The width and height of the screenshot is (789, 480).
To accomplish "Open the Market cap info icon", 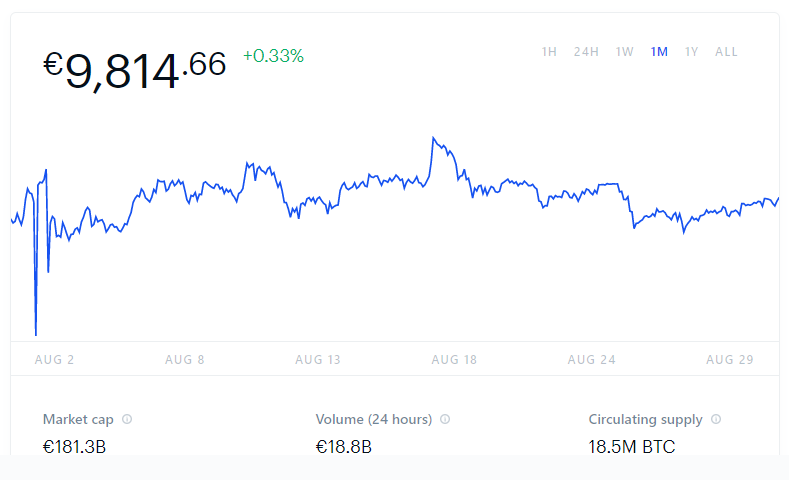I will [127, 419].
